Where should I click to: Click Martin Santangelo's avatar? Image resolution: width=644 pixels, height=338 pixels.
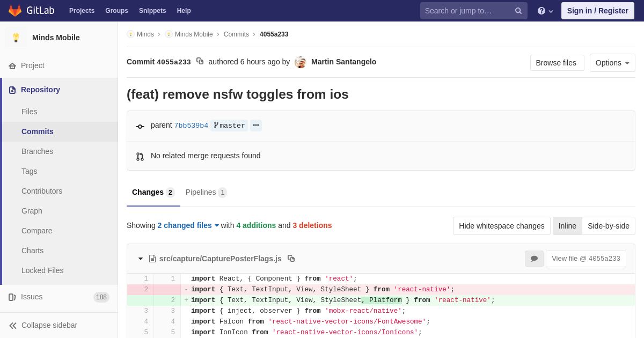[x=301, y=62]
